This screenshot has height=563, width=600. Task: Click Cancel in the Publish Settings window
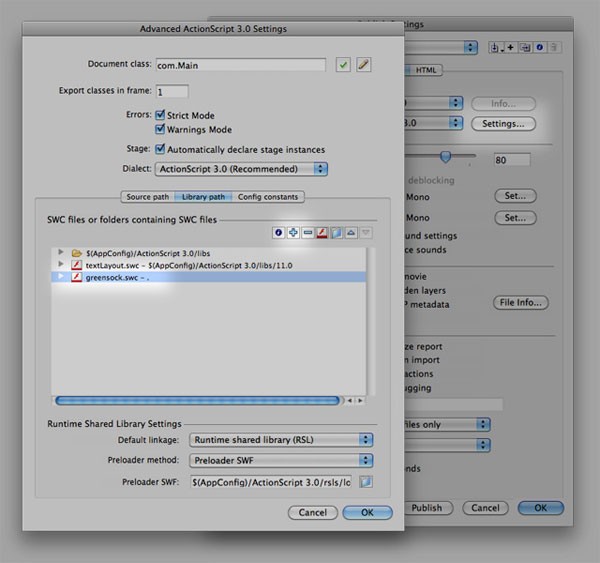(x=485, y=508)
